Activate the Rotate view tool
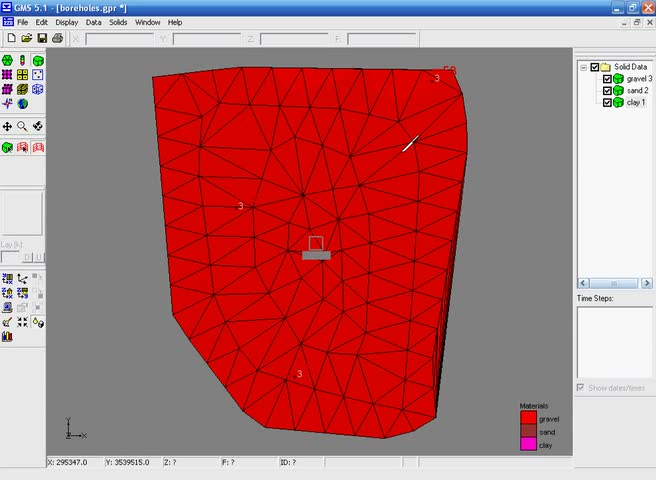The width and height of the screenshot is (656, 480). tap(38, 126)
